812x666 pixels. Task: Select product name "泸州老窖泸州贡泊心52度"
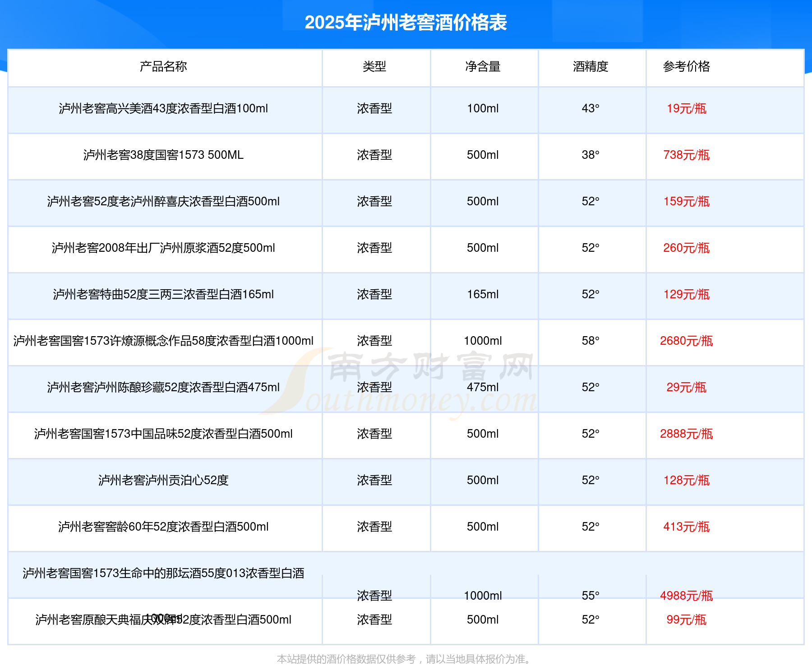163,480
